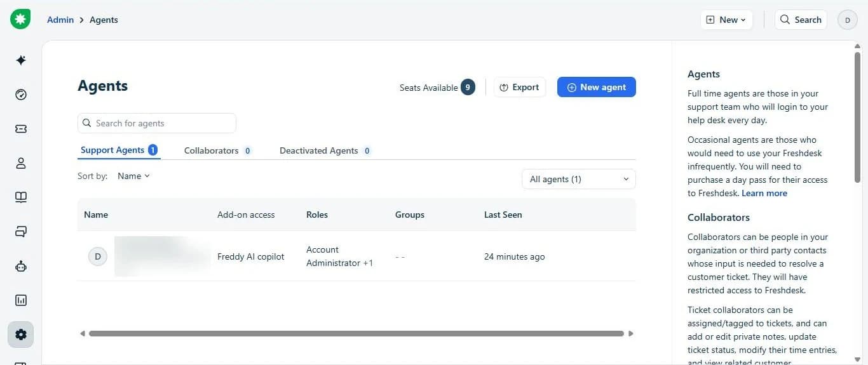The width and height of the screenshot is (868, 365).
Task: Click the Groups column header
Action: click(410, 215)
